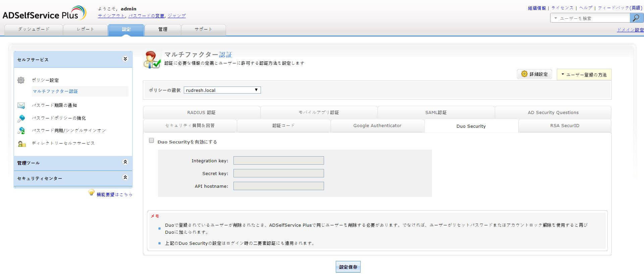644x279 pixels.
Task: Switch to RSA SecurID tab
Action: 565,126
